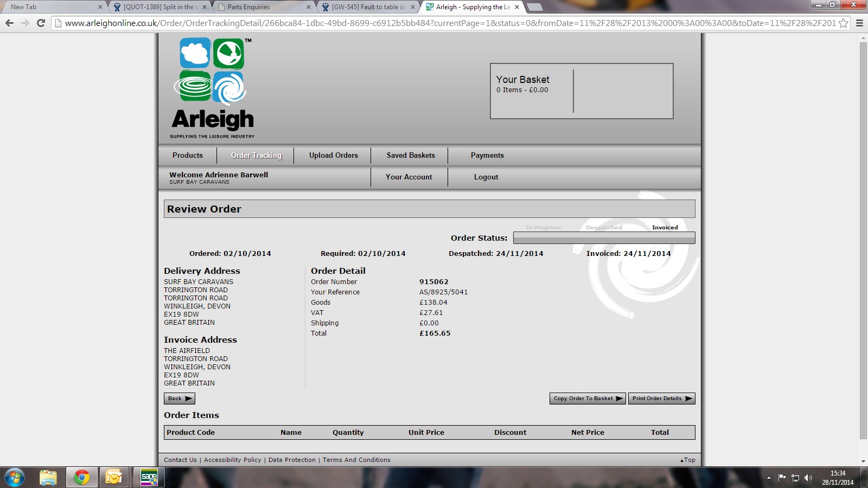Open Terms And Conditions link
Viewport: 868px width, 488px height.
tap(356, 460)
